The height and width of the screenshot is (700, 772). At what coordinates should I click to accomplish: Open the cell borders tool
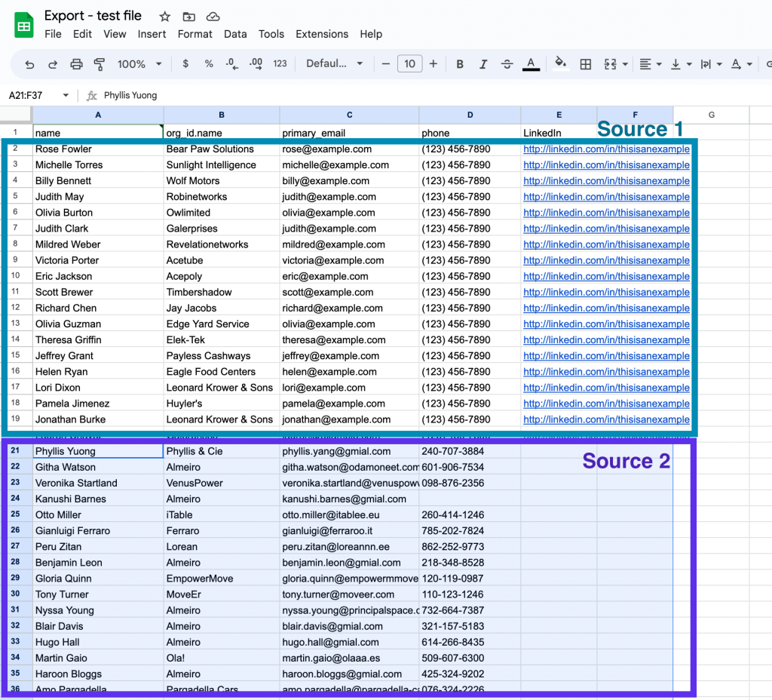(x=585, y=64)
